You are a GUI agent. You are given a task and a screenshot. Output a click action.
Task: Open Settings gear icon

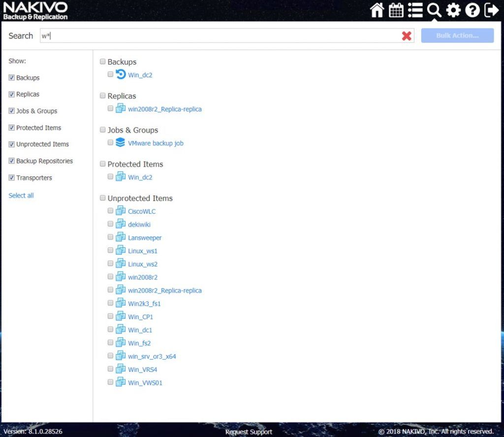click(453, 10)
